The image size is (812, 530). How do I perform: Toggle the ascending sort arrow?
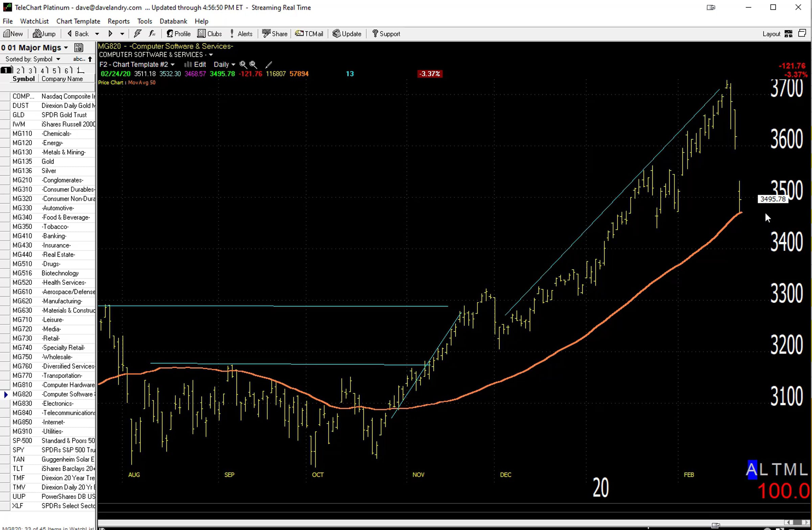point(90,59)
